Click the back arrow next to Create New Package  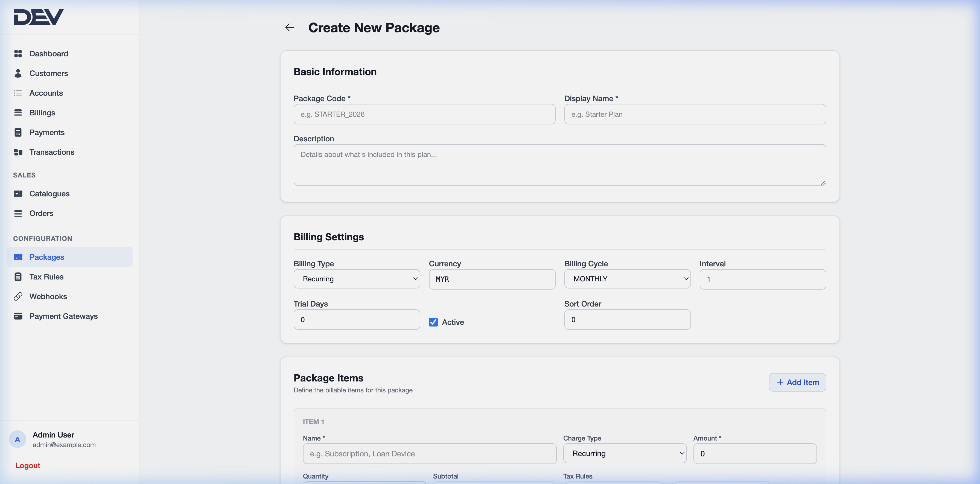tap(290, 27)
